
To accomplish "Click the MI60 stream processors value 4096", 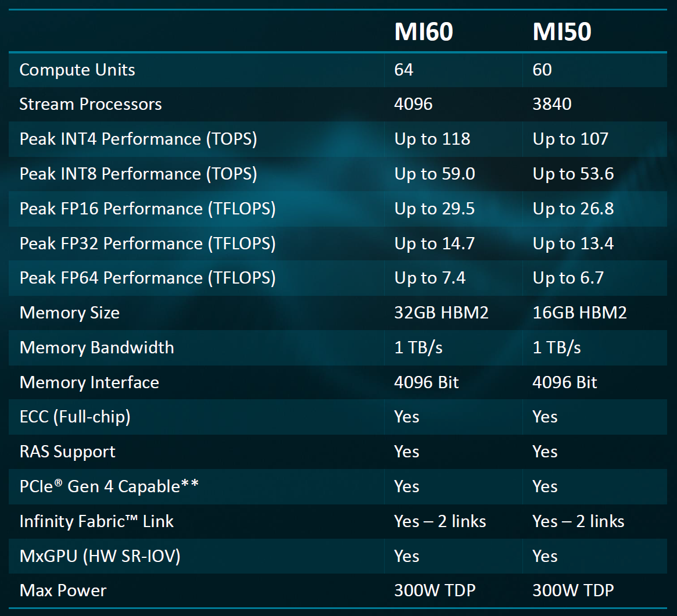I will point(413,104).
